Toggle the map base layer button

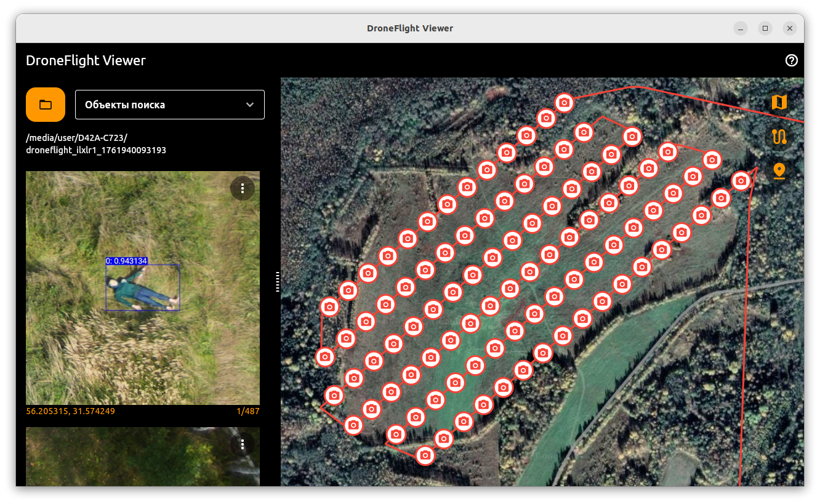[779, 102]
